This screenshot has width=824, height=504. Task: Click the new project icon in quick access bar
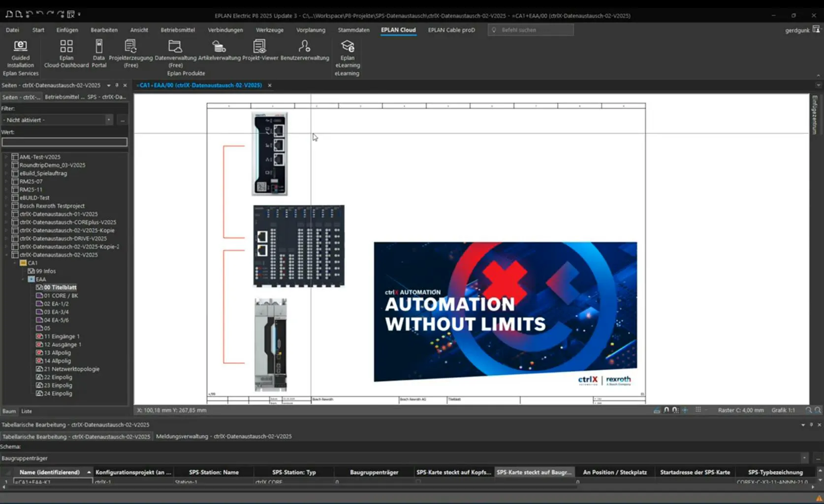pyautogui.click(x=9, y=14)
